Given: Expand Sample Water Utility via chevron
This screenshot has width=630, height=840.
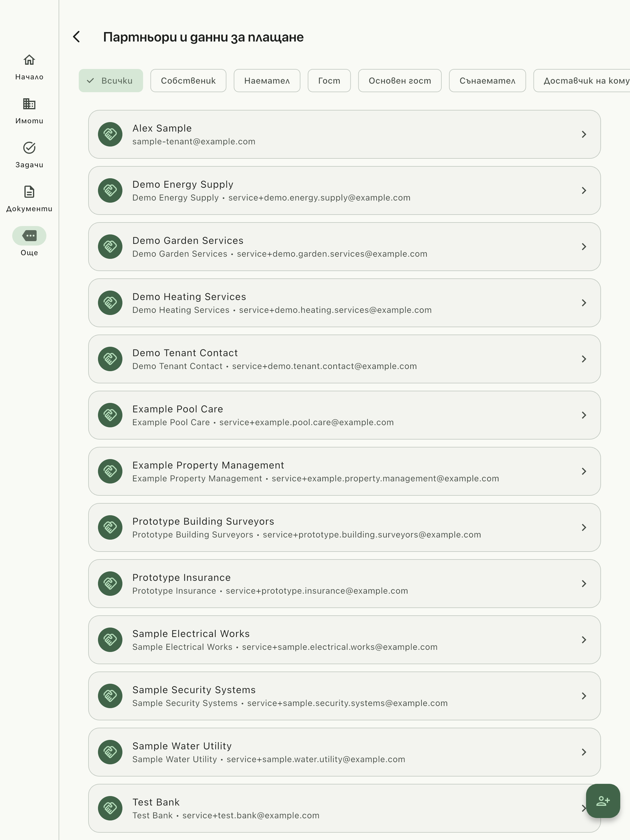Looking at the screenshot, I should pos(584,752).
